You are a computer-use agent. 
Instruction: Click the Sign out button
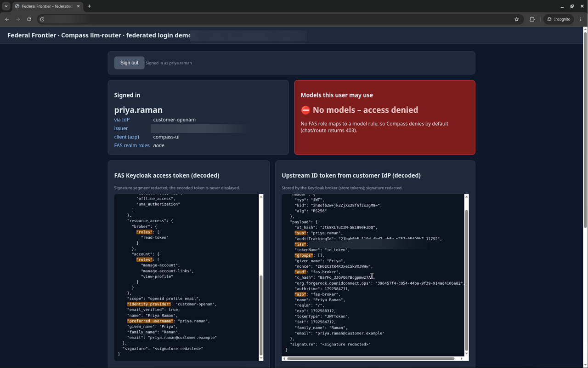pos(129,63)
